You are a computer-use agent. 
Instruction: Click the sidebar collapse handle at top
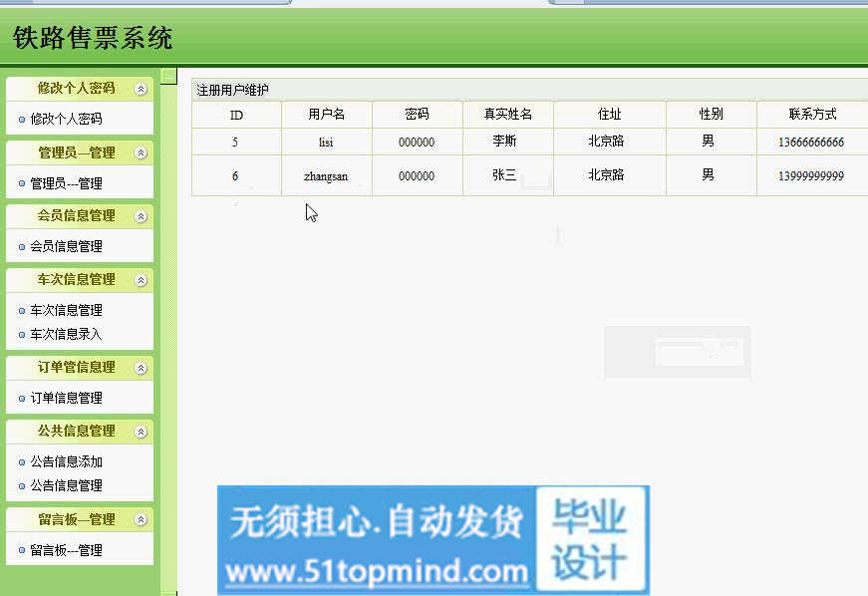(x=168, y=76)
